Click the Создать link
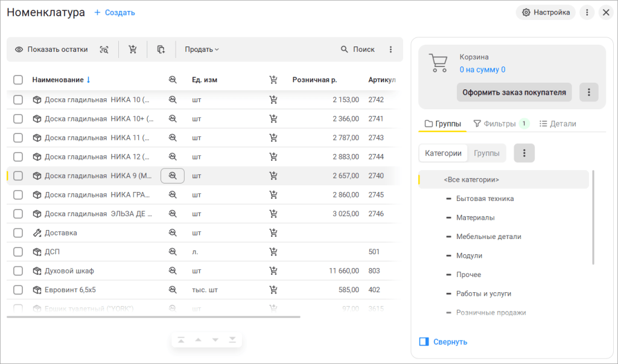Screen dimensions: 618x364 pyautogui.click(x=115, y=13)
